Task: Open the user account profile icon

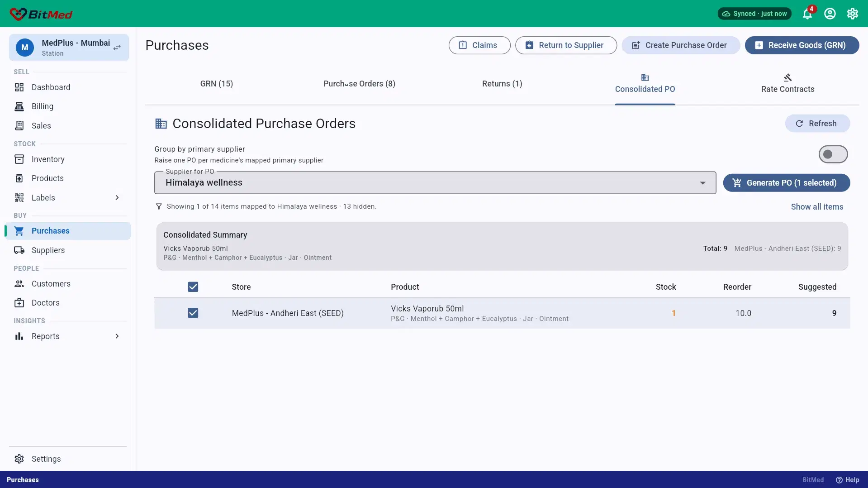Action: (x=830, y=14)
